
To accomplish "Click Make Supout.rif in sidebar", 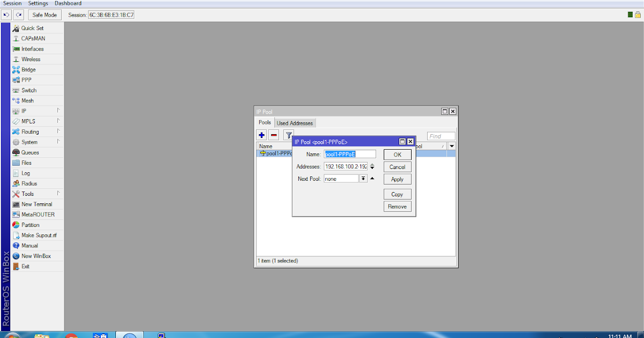I will pos(39,236).
